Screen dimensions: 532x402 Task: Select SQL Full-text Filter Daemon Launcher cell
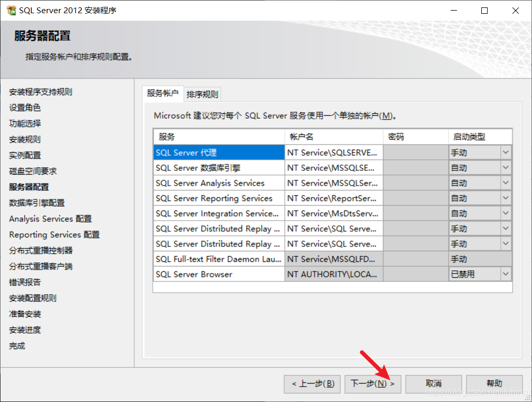(219, 259)
